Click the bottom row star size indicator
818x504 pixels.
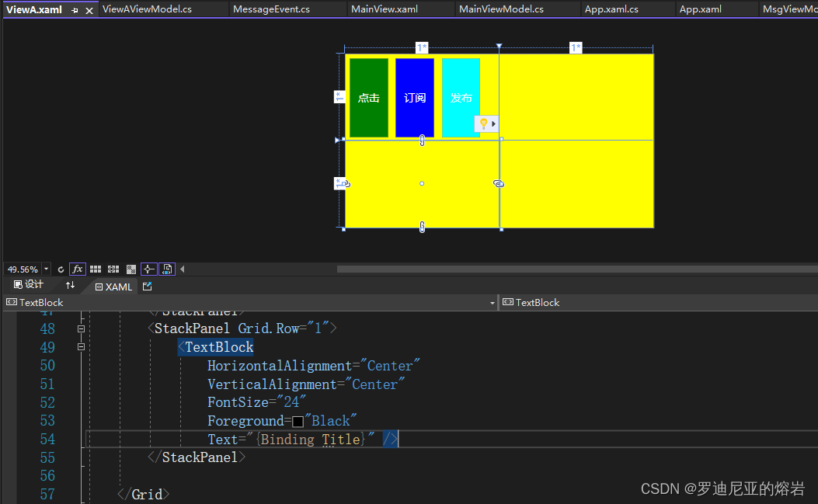pos(339,183)
